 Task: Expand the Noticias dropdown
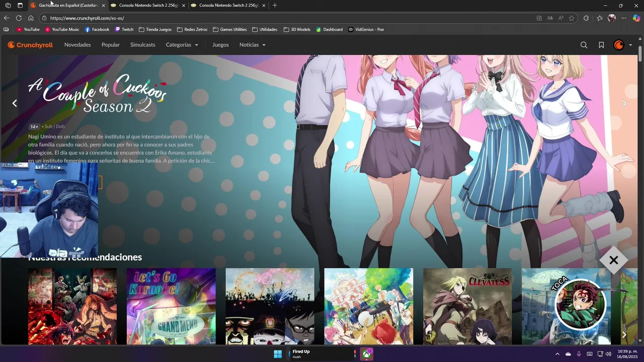[x=253, y=45]
